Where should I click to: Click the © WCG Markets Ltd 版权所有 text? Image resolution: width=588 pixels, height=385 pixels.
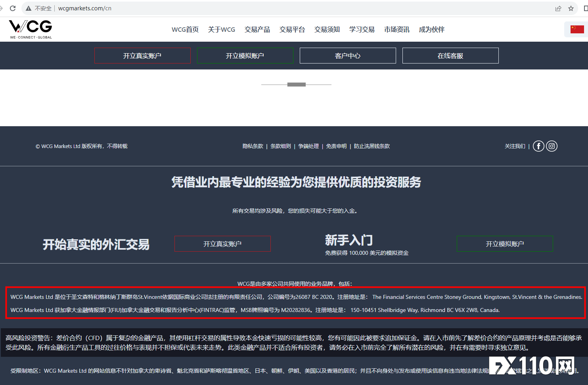(x=82, y=146)
